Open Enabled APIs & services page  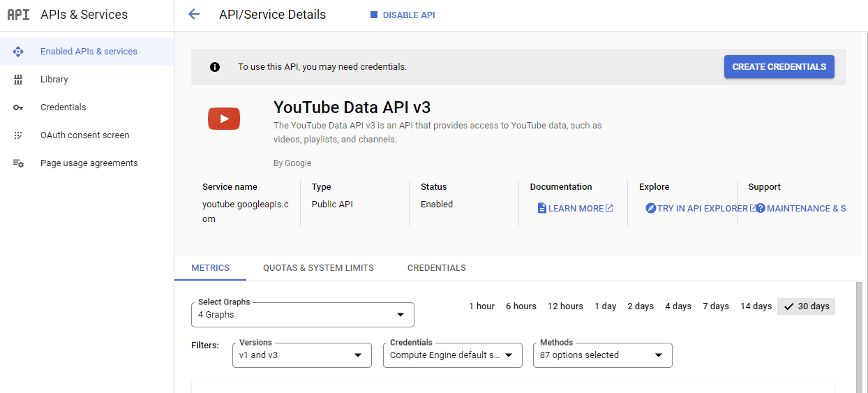[x=87, y=52]
